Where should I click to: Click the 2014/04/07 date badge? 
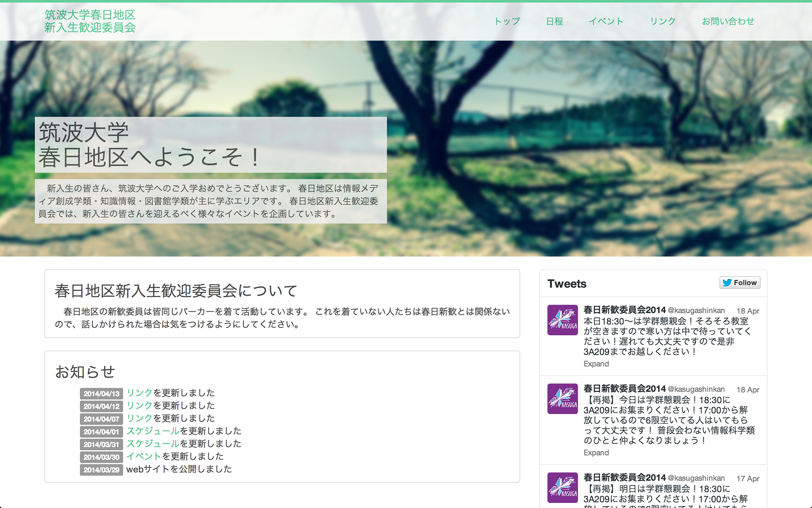tap(101, 419)
